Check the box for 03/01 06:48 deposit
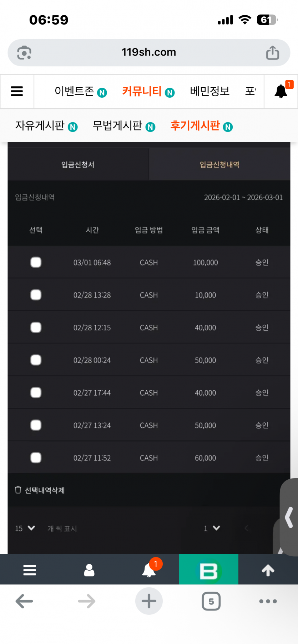298x644 pixels. click(36, 262)
